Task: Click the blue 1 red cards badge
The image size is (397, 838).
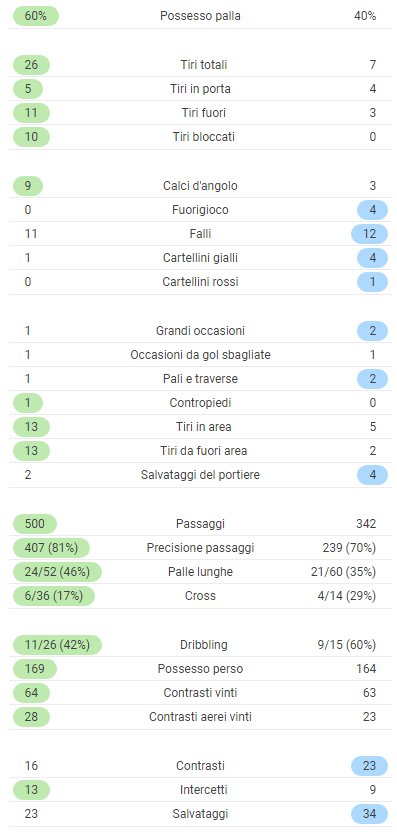Action: tap(372, 282)
